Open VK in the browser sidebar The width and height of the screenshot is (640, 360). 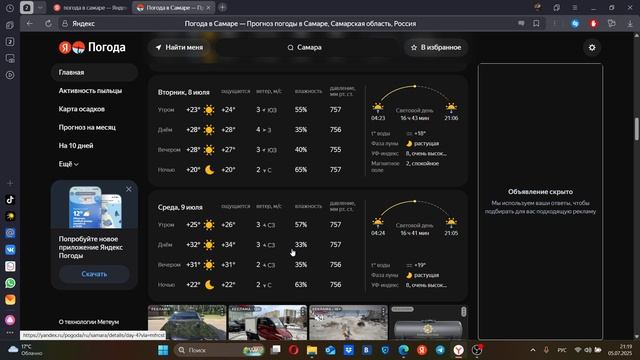(x=10, y=250)
